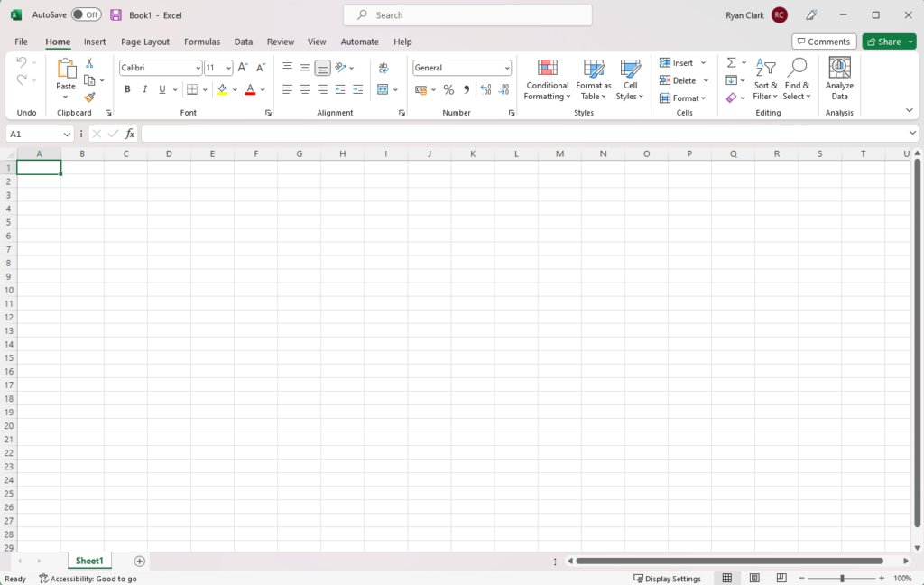Increase font size with the A-up icon
Image resolution: width=924 pixels, height=585 pixels.
coord(243,68)
